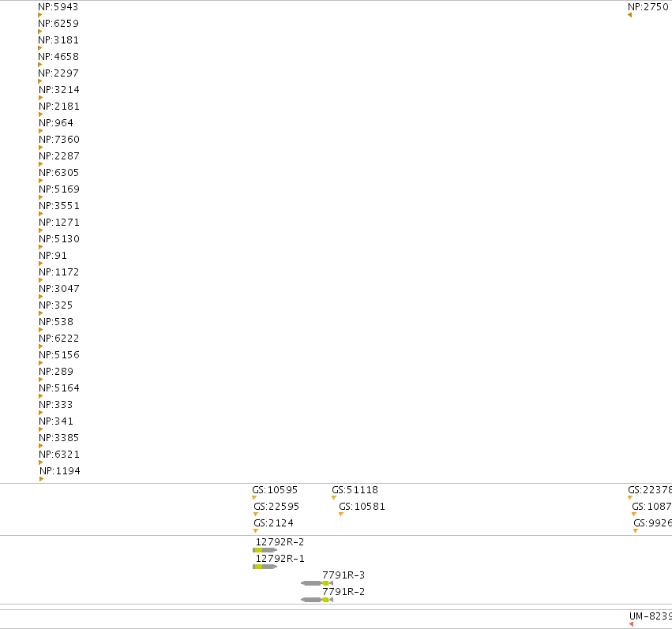Viewport: 672px width, 629px height.
Task: Click the arrow marker under NP:5130
Action: click(41, 247)
